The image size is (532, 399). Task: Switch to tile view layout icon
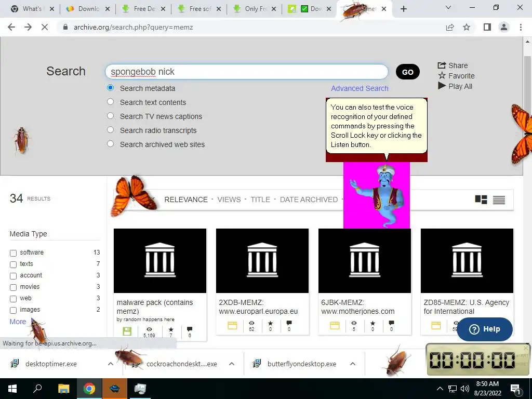481,199
